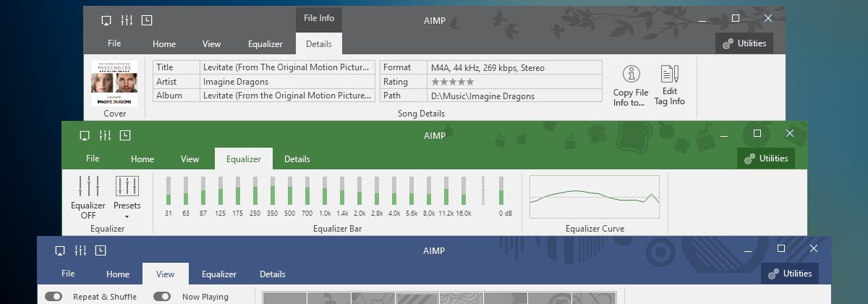Toggle the Equalizer OFF button
Screen dimensions: 868x304
pos(88,197)
